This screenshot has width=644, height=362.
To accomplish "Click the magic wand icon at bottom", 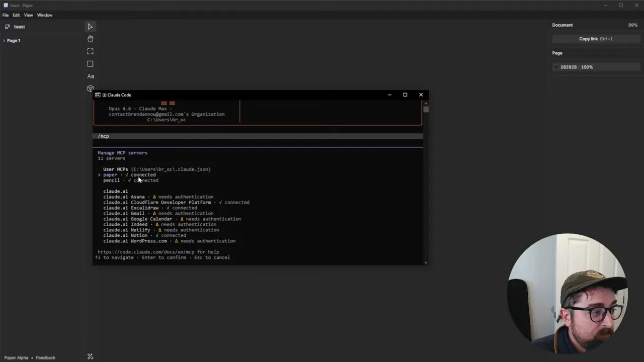I will coord(90,356).
